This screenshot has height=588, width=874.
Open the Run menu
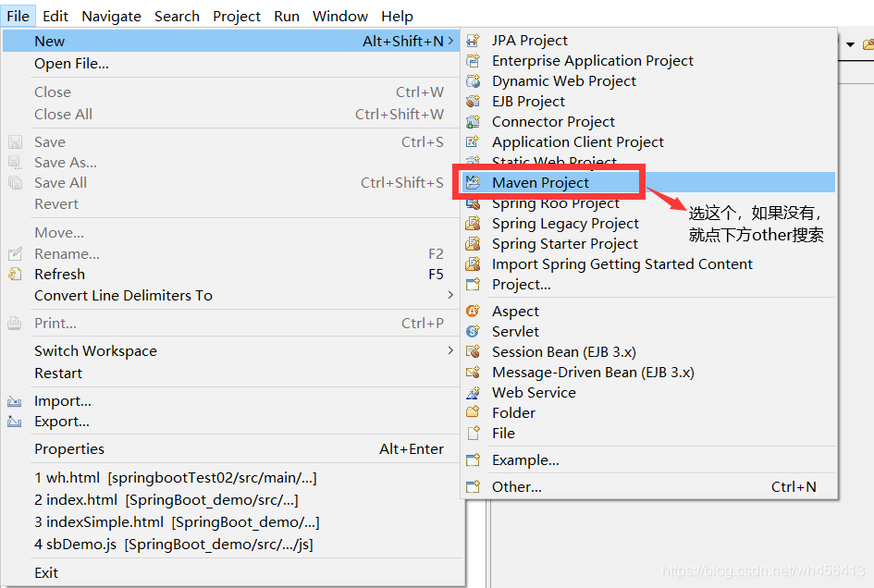click(x=287, y=16)
